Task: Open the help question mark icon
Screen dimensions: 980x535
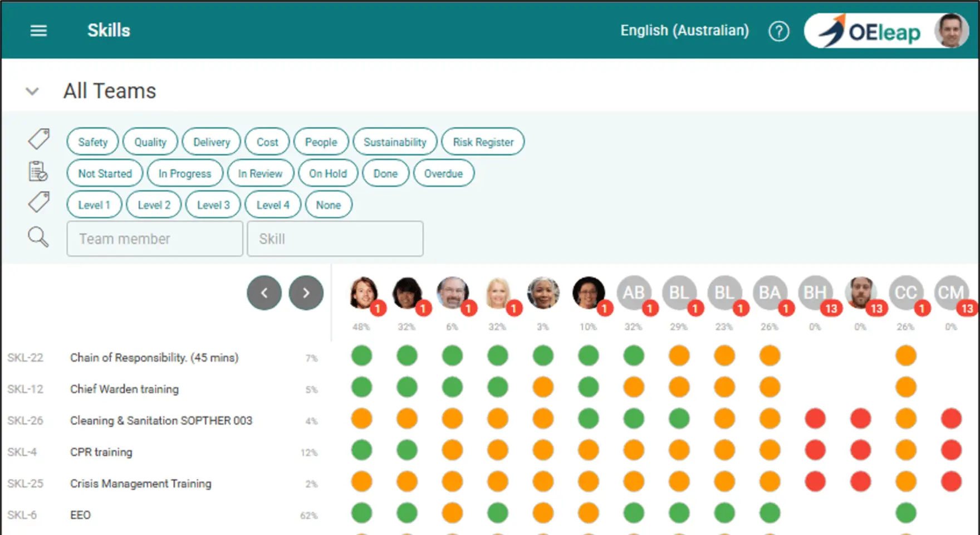Action: (778, 31)
